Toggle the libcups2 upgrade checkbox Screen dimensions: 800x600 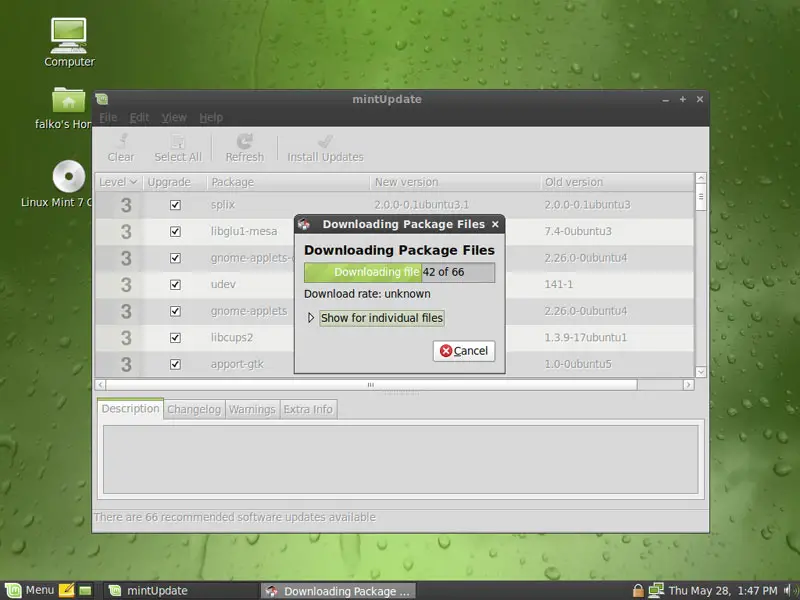(x=175, y=337)
